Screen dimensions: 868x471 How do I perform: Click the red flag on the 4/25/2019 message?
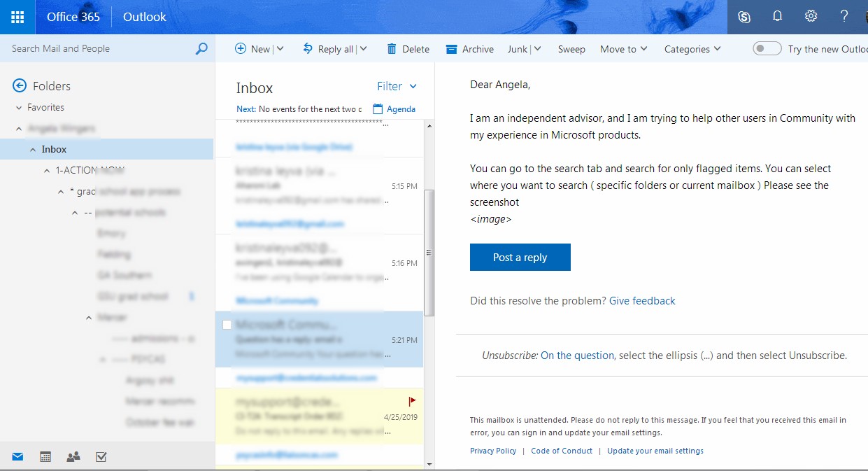pos(412,401)
